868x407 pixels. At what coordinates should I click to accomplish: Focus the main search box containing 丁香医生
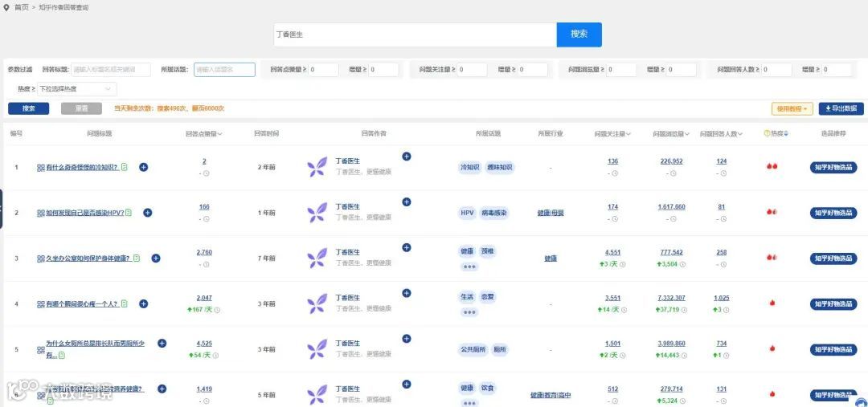(416, 35)
